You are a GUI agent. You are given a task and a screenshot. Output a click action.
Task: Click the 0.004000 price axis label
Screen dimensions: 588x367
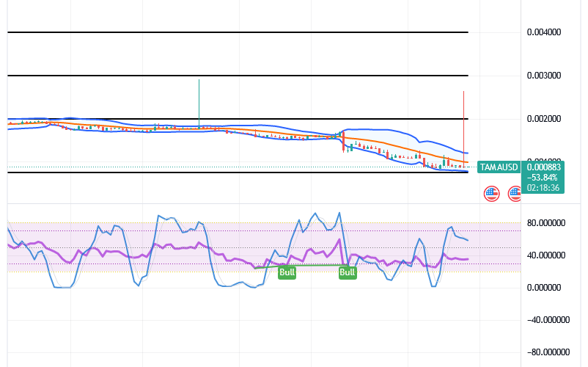(544, 32)
